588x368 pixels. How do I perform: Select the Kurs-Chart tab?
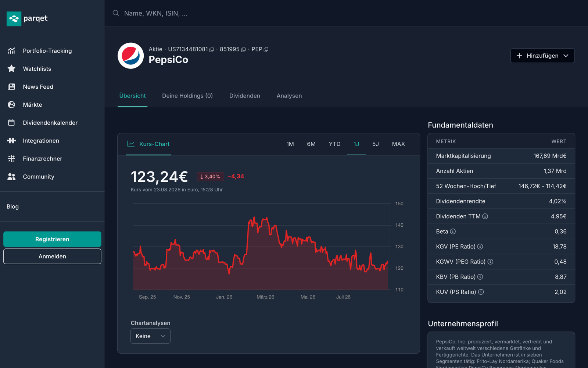(148, 144)
